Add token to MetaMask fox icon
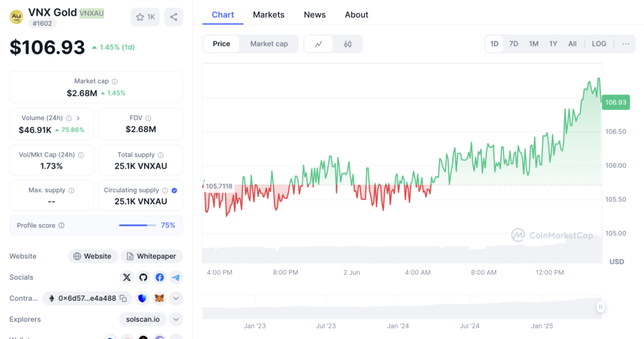 coord(159,298)
